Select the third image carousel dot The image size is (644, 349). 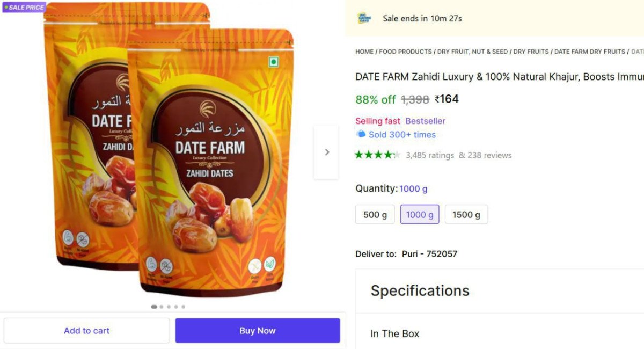pyautogui.click(x=169, y=307)
